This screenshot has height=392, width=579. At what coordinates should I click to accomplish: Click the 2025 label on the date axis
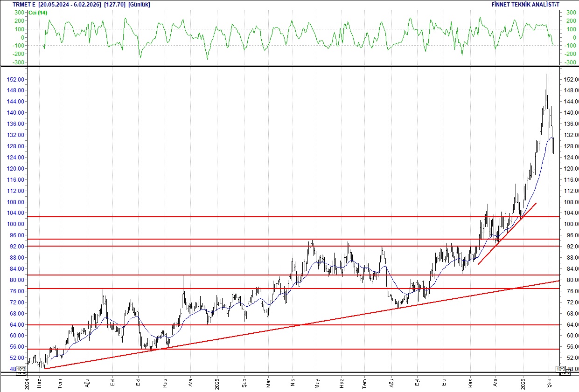(218, 383)
